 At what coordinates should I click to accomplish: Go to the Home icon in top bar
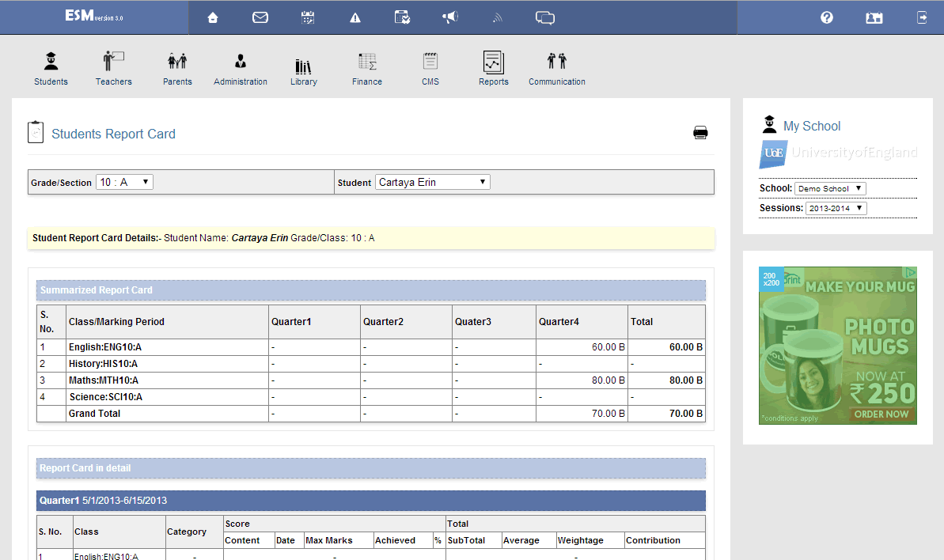coord(213,17)
